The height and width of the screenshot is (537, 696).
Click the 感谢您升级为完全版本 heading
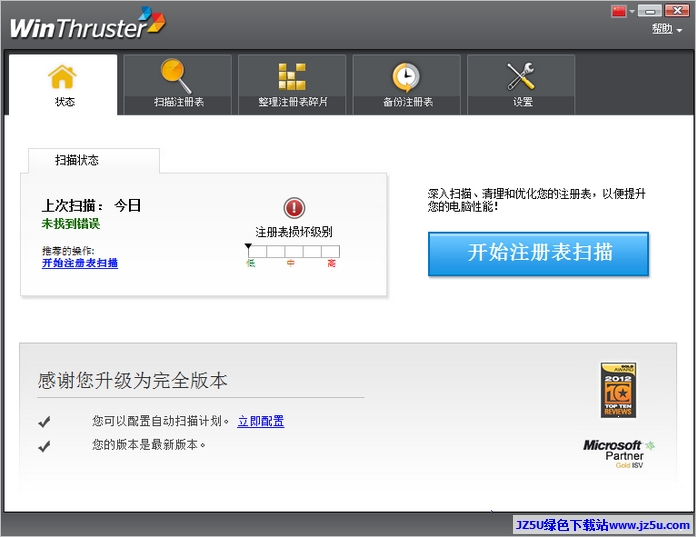pos(132,381)
